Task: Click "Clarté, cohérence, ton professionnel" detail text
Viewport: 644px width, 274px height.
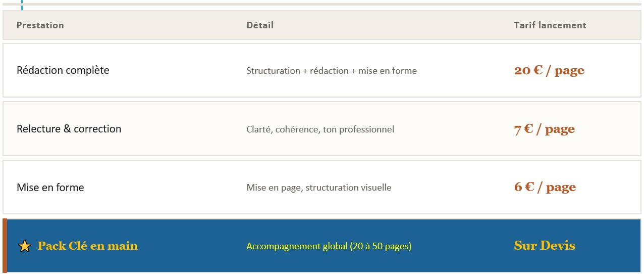Action: coord(320,129)
